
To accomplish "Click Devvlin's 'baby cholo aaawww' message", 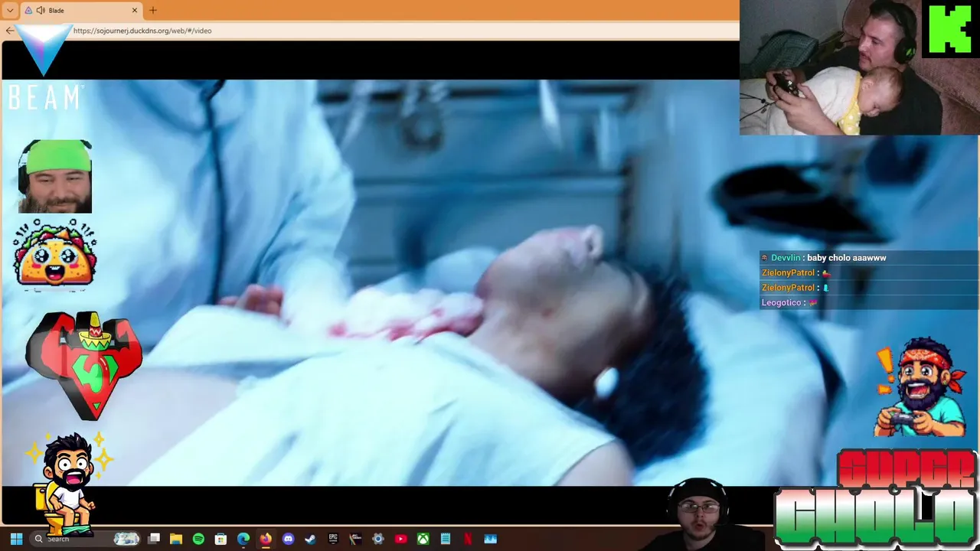I will tap(846, 258).
